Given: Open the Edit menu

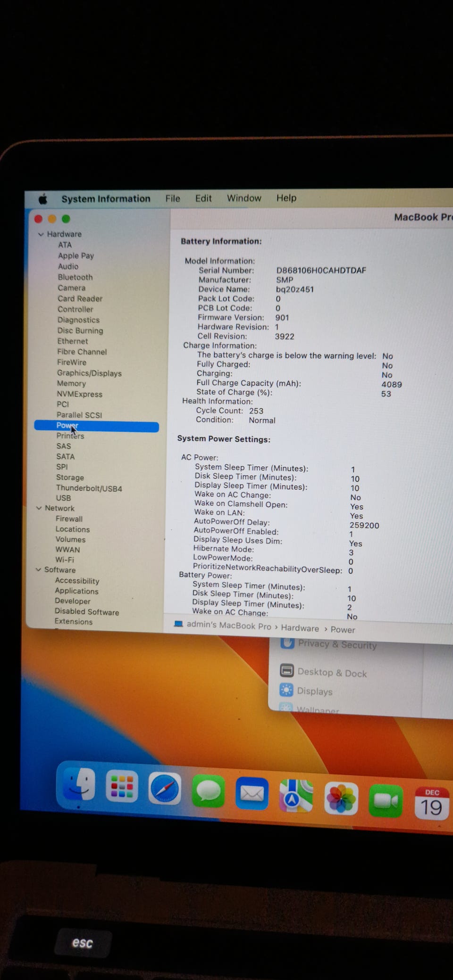Looking at the screenshot, I should point(203,198).
